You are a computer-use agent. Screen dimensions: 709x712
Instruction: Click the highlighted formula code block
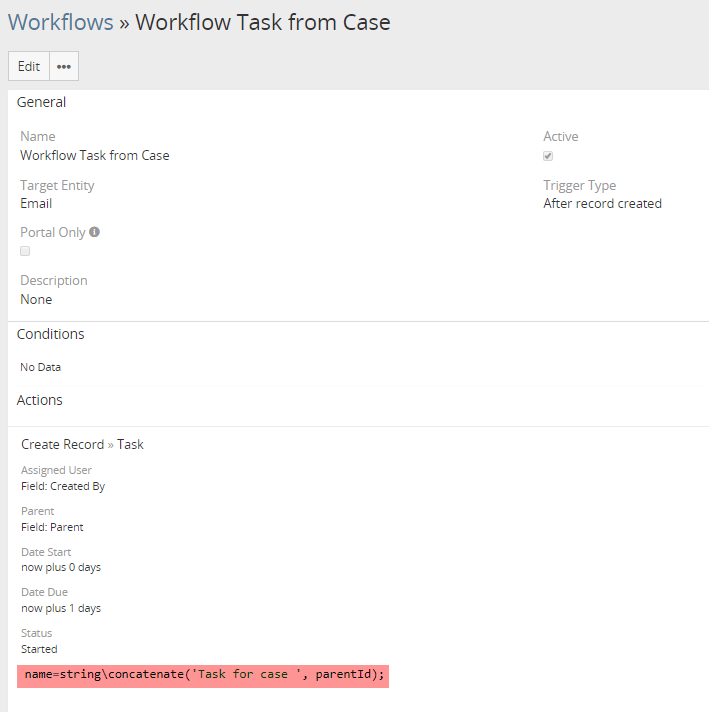[204, 675]
